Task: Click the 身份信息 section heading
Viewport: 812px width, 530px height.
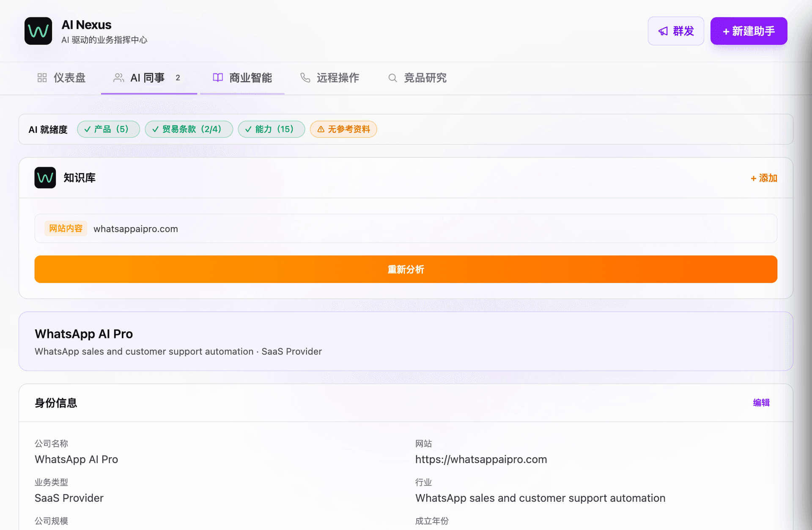Action: click(56, 403)
